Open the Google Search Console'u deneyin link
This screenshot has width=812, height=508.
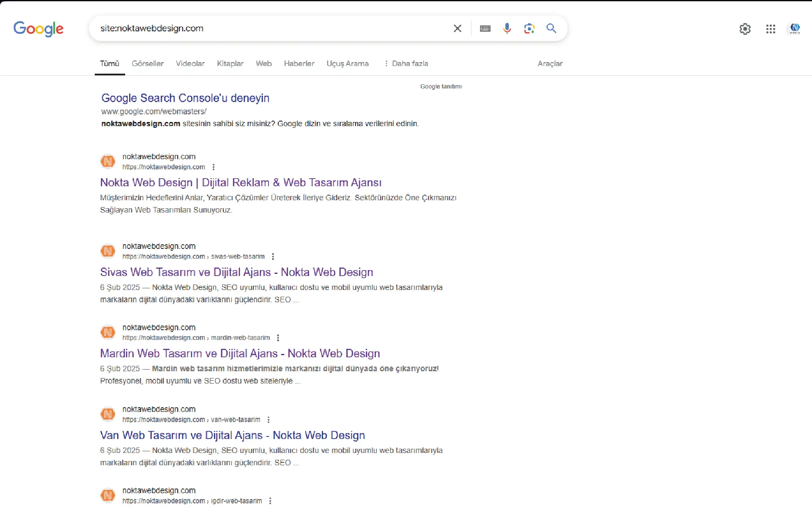tap(185, 98)
